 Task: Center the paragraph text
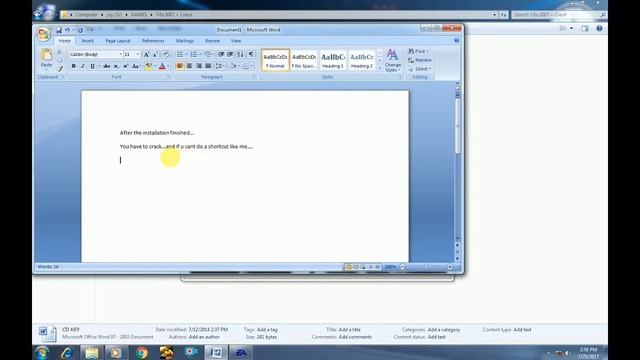189,66
